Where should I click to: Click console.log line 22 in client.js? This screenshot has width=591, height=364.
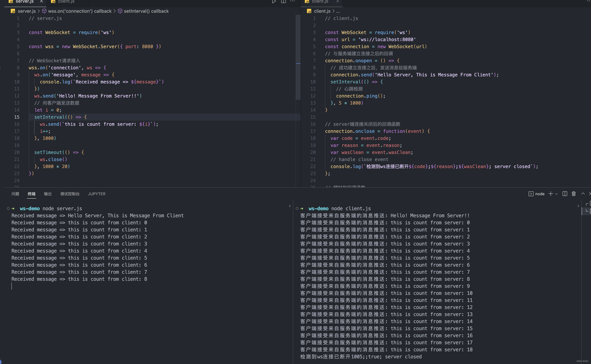click(x=434, y=166)
